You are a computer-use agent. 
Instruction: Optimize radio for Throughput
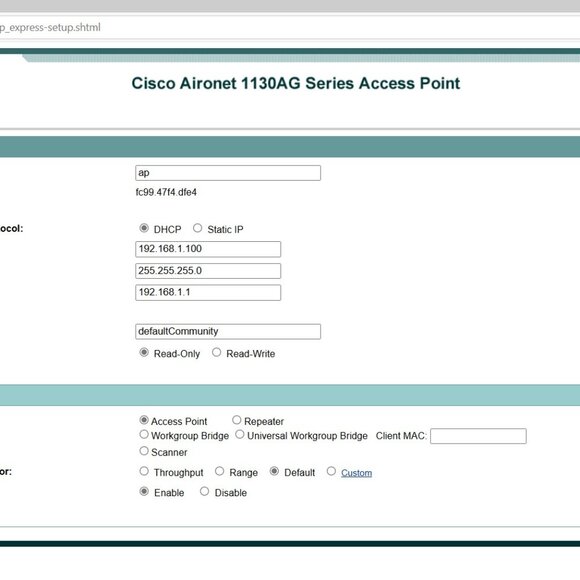(144, 471)
